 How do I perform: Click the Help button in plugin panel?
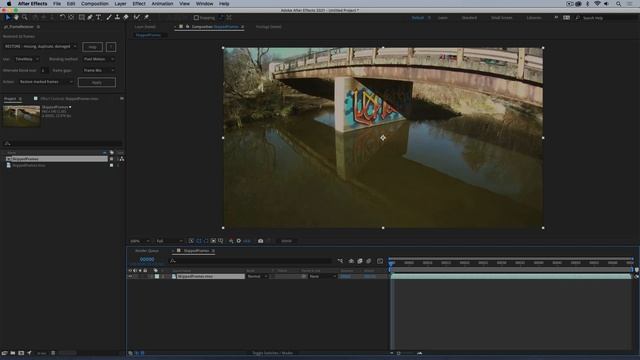(x=93, y=47)
